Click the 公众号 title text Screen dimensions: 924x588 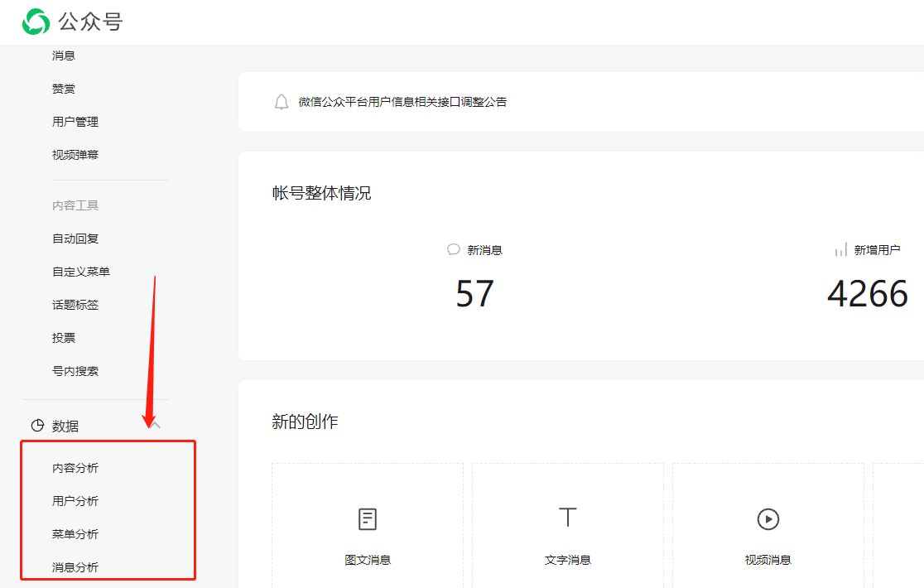[90, 22]
